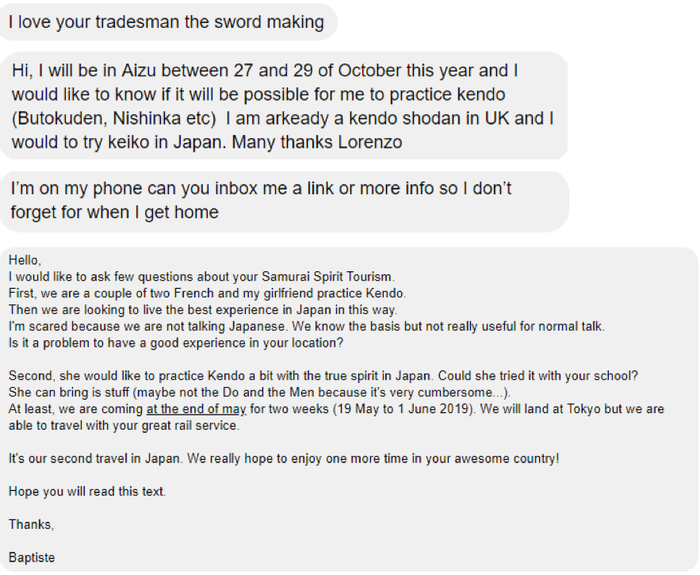700x575 pixels.
Task: Click the "It's our second travel in Japan" line
Action: 283,458
